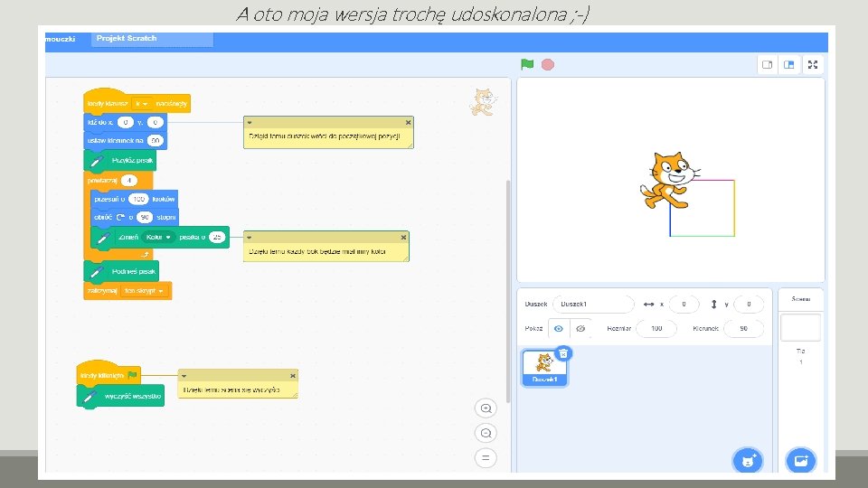Click the sprite watermark in workspace corner

(x=483, y=102)
